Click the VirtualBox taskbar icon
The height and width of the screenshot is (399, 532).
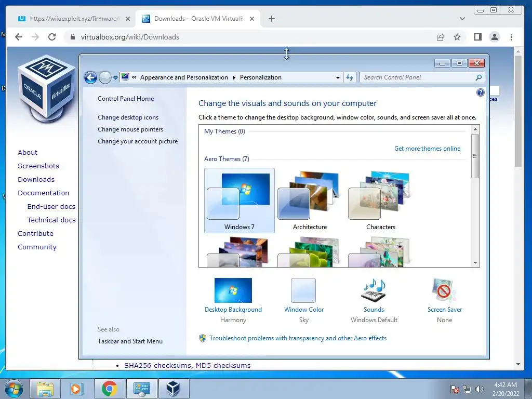coord(173,389)
